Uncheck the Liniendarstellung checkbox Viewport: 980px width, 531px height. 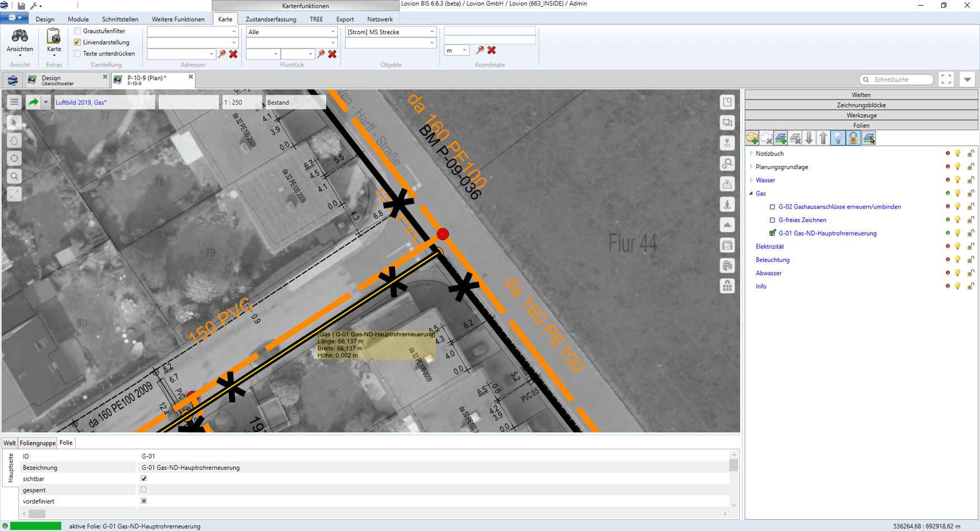(x=78, y=42)
